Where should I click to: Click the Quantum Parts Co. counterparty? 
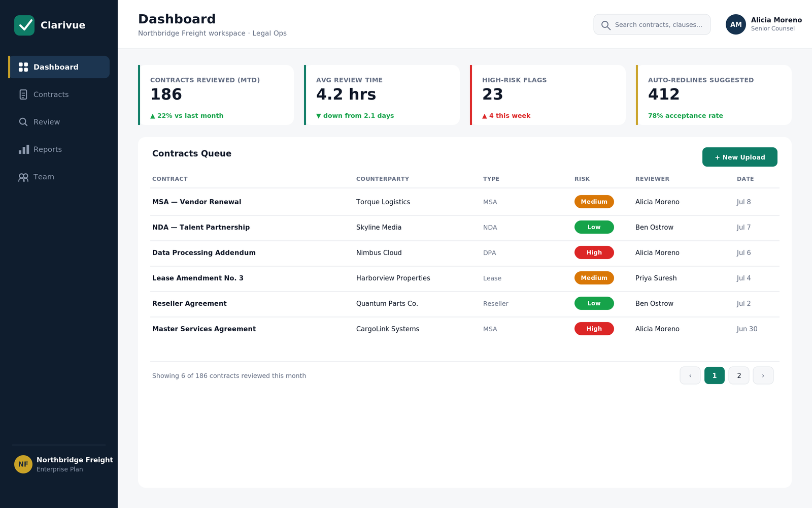[387, 303]
